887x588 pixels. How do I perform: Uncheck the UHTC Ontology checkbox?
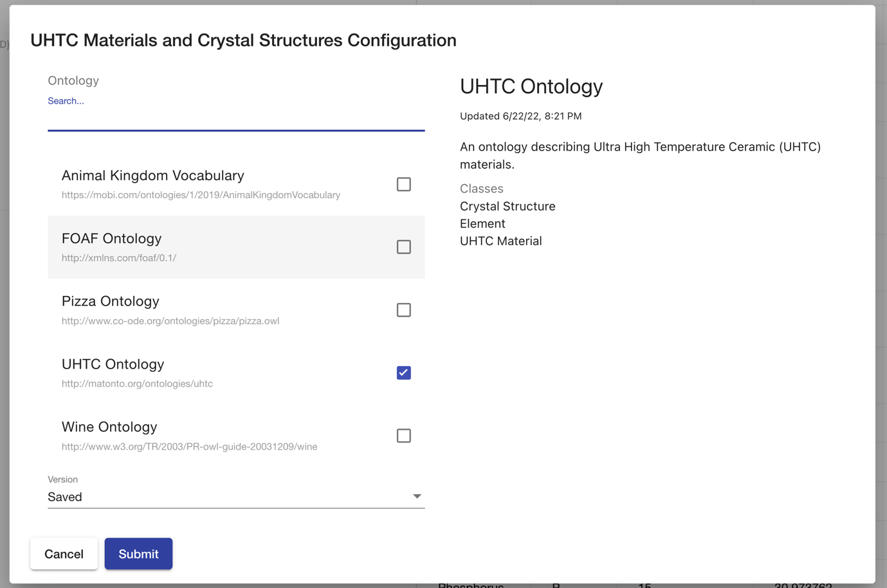[x=403, y=372]
